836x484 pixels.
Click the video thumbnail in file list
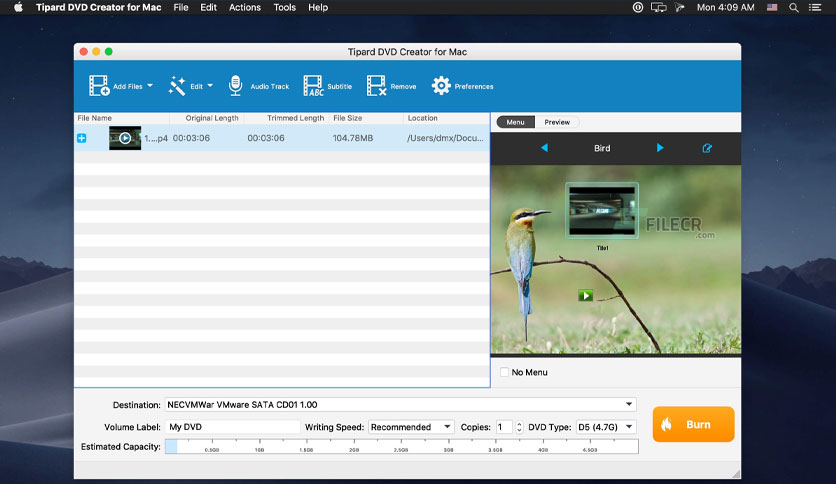click(x=125, y=138)
